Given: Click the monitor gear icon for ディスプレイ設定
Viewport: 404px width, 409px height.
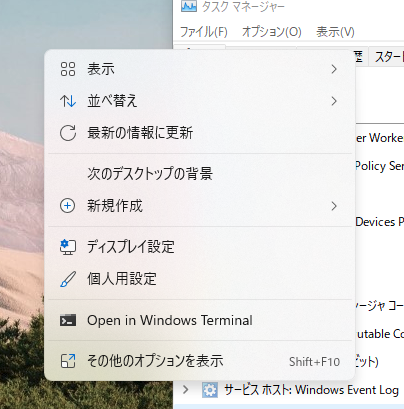Looking at the screenshot, I should coord(68,247).
